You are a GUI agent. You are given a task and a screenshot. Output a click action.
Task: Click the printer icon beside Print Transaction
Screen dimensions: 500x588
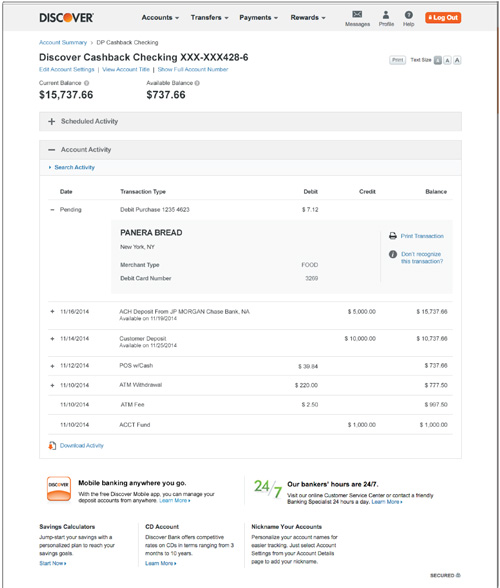(393, 236)
